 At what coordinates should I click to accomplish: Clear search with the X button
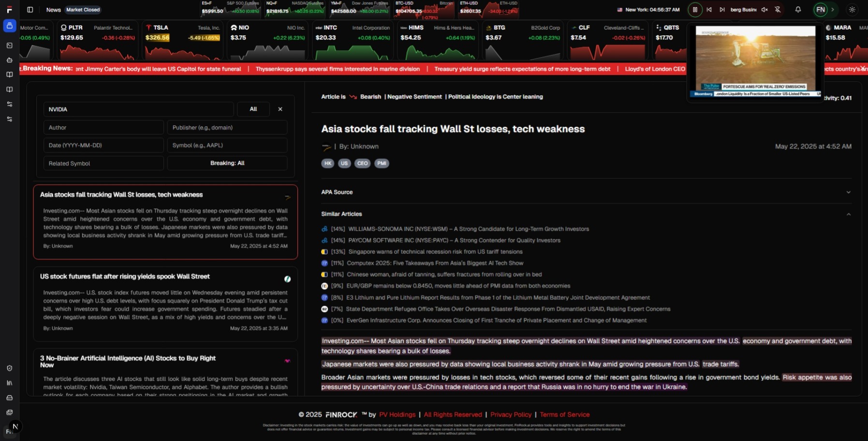[280, 109]
